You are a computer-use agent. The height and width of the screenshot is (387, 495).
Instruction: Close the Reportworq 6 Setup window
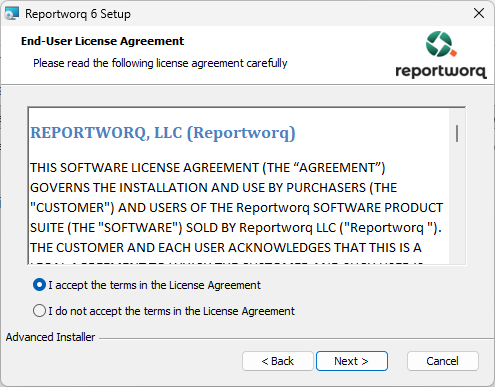click(479, 13)
